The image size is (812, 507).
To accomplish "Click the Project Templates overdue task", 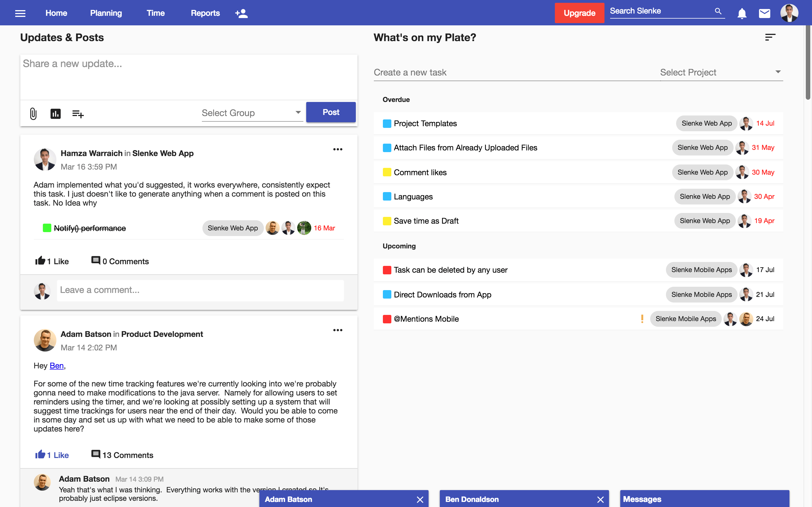I will [x=425, y=123].
